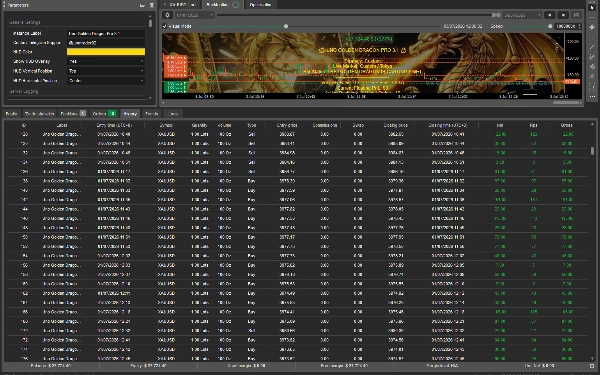600x375 pixels.
Task: Click the Telegram Support input field
Action: tap(106, 43)
